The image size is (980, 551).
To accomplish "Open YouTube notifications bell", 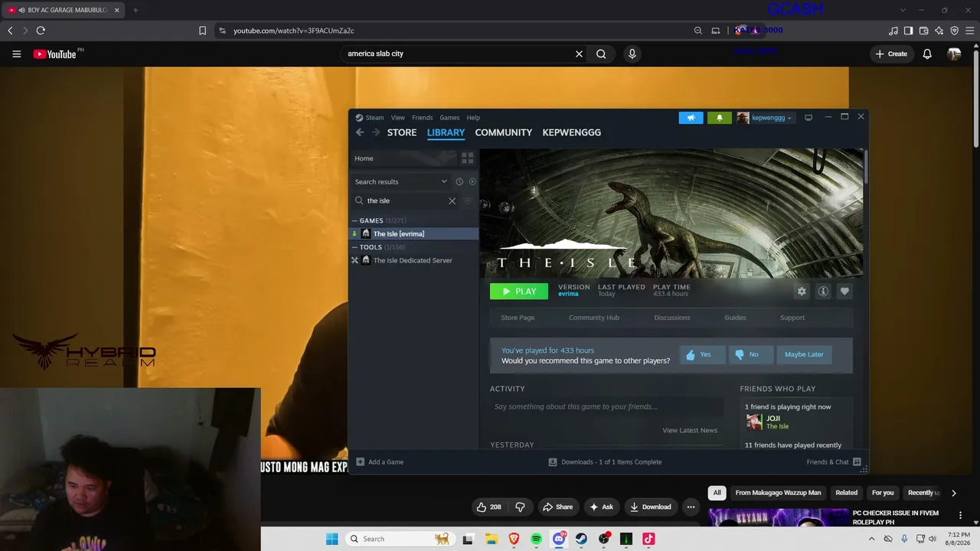I will pos(927,54).
